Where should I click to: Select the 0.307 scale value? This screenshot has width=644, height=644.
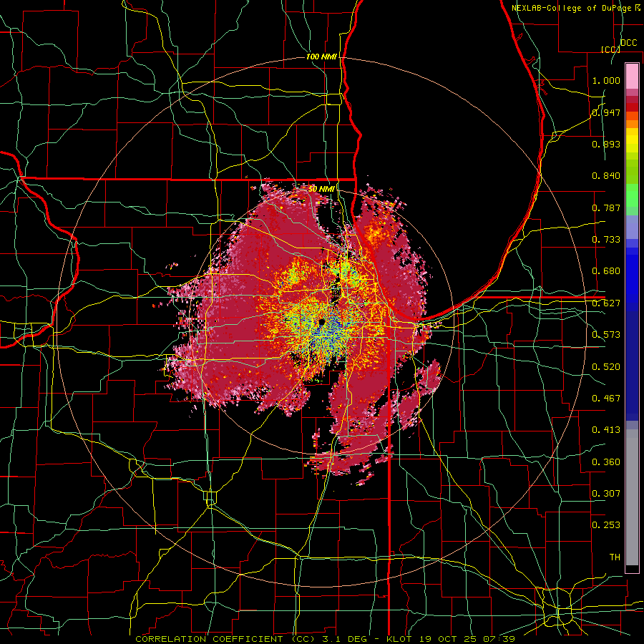[x=606, y=493]
